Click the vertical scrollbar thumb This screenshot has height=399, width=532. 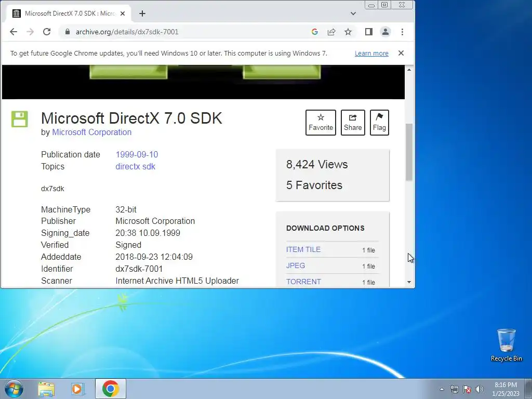(409, 152)
